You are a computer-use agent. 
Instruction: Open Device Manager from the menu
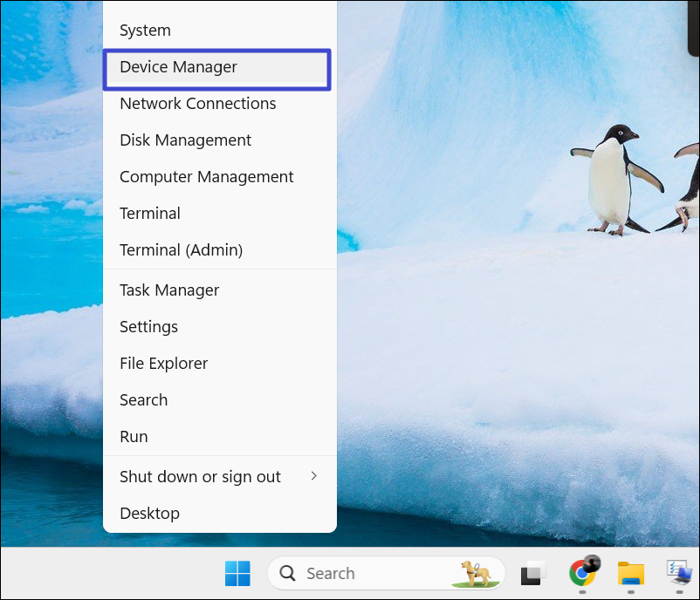179,67
